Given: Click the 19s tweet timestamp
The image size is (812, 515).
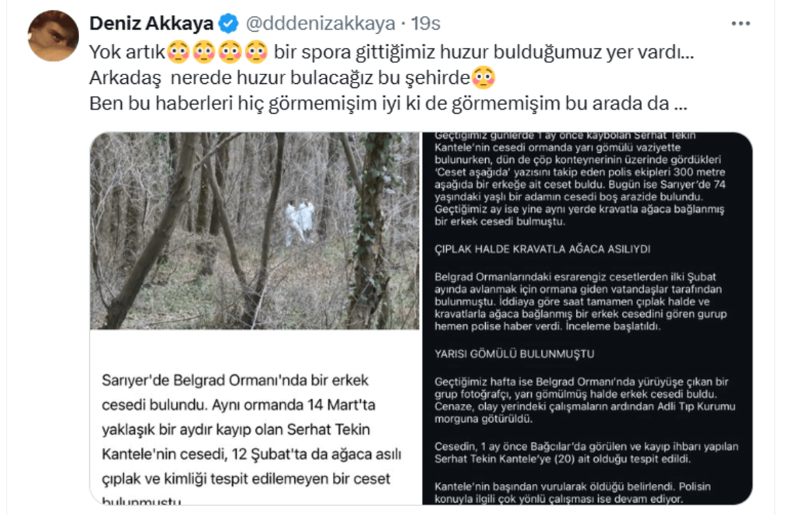Looking at the screenshot, I should click(426, 24).
